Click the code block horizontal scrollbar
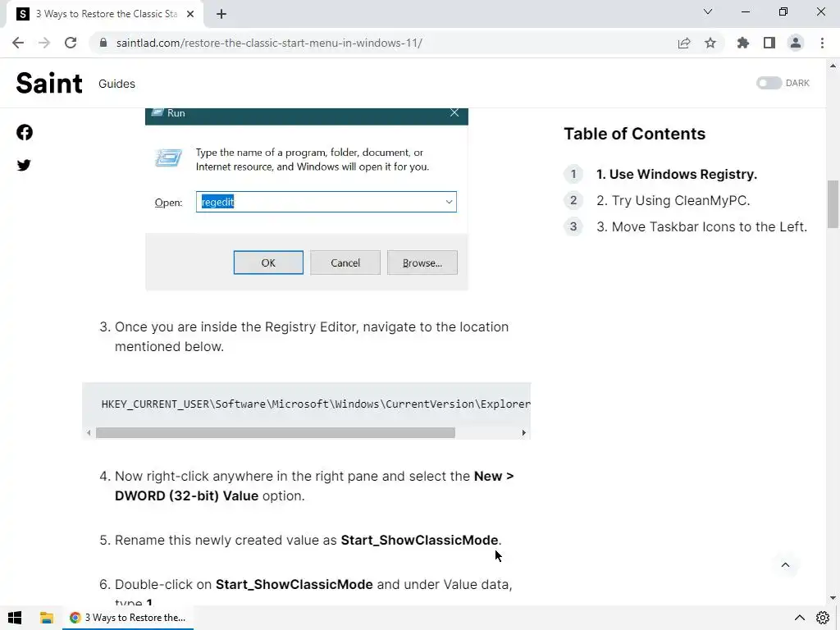 [x=276, y=433]
